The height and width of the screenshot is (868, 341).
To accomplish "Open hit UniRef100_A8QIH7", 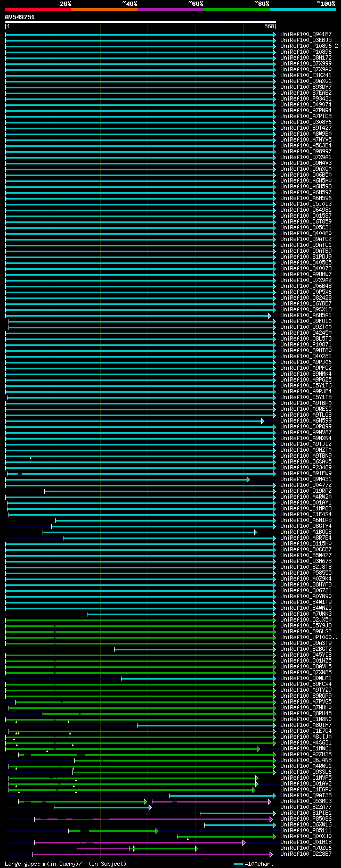I will 306,725.
